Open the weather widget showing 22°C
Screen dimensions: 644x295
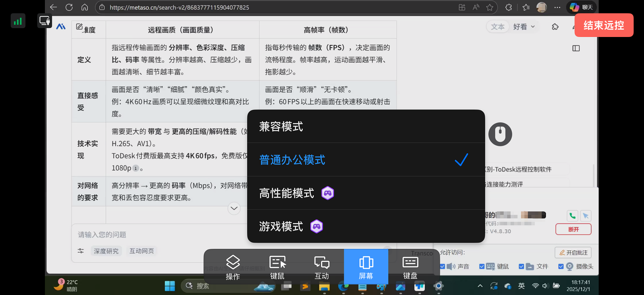[66, 285]
